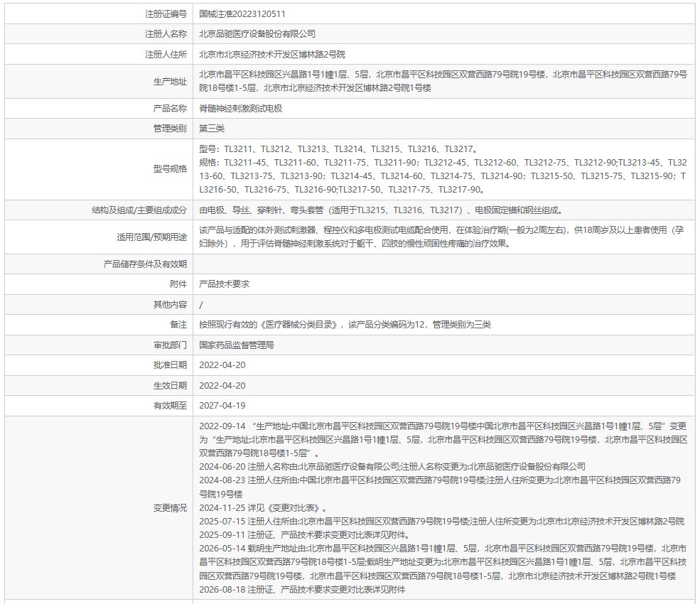This screenshot has height=604, width=700.
Task: Select expiry date 2027-04-19
Action: 222,406
